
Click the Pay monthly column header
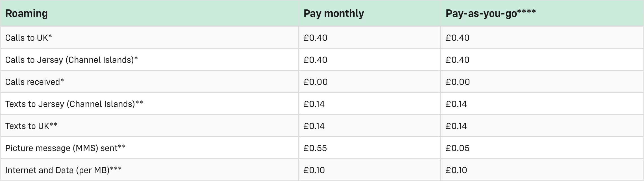pyautogui.click(x=334, y=14)
